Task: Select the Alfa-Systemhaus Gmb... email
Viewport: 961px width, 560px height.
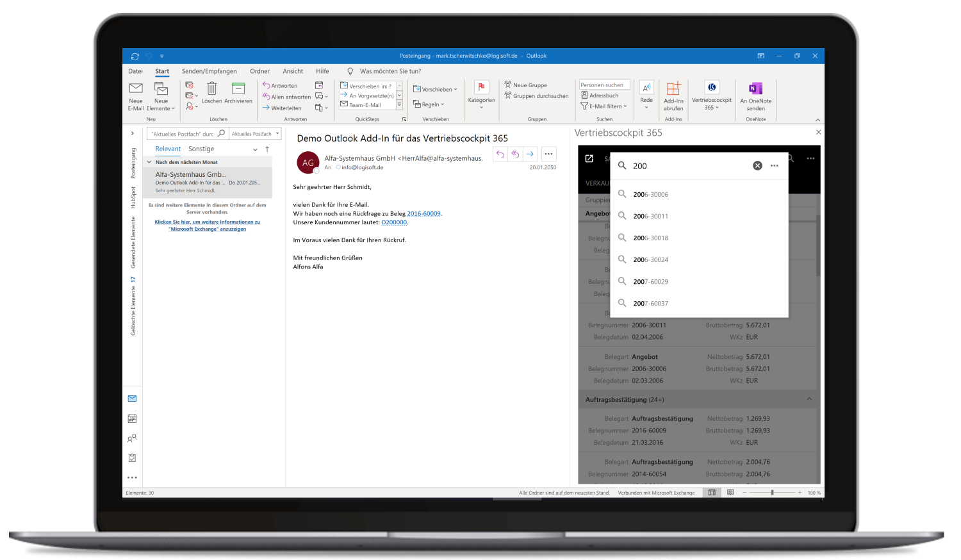Action: 208,183
